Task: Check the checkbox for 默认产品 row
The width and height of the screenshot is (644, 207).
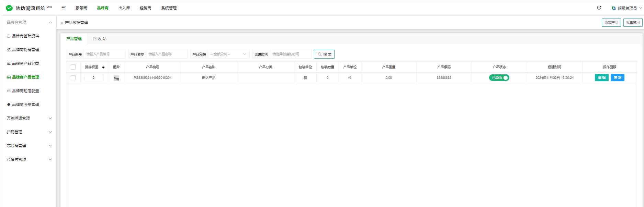Action: pyautogui.click(x=73, y=78)
